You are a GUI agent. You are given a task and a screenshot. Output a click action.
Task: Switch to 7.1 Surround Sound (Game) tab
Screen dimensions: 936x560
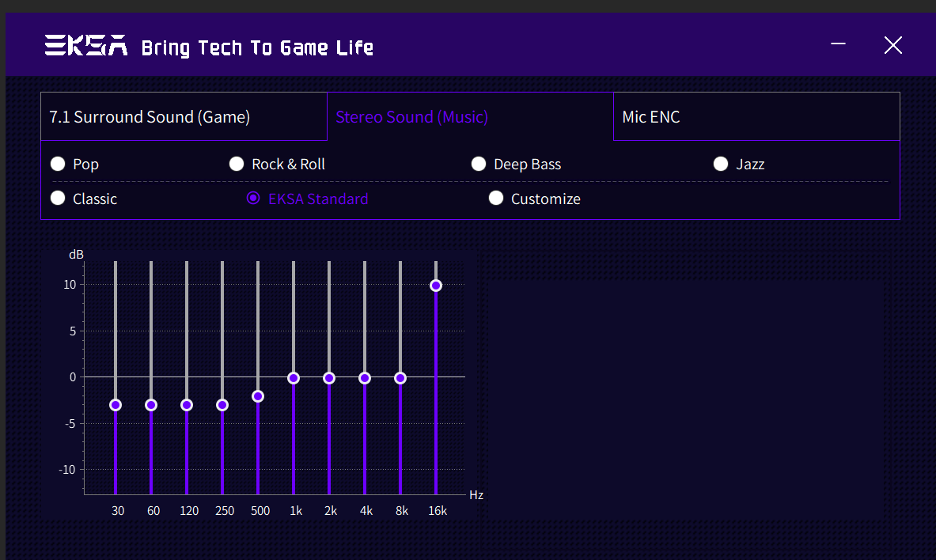pyautogui.click(x=184, y=116)
